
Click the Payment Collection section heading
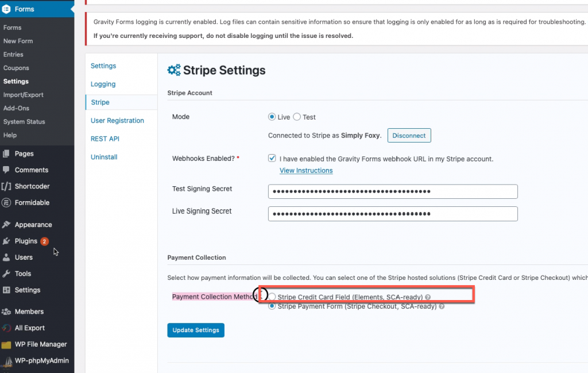196,257
